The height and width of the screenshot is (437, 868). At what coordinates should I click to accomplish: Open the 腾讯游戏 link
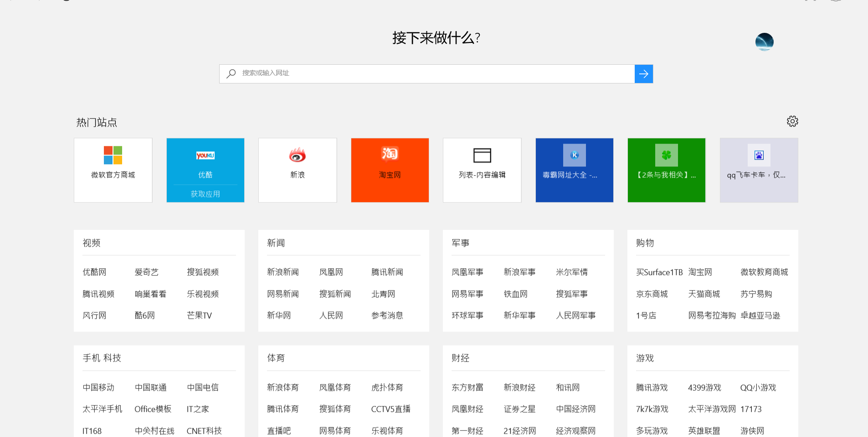click(652, 388)
